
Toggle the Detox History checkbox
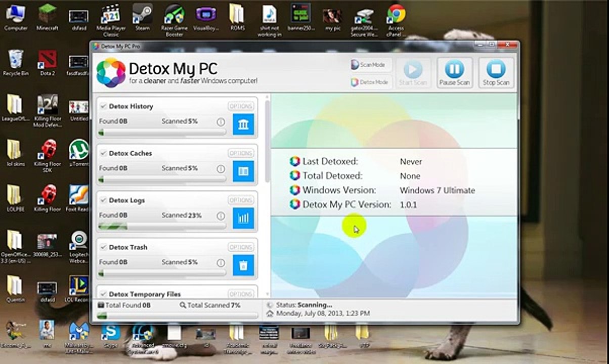coord(103,106)
